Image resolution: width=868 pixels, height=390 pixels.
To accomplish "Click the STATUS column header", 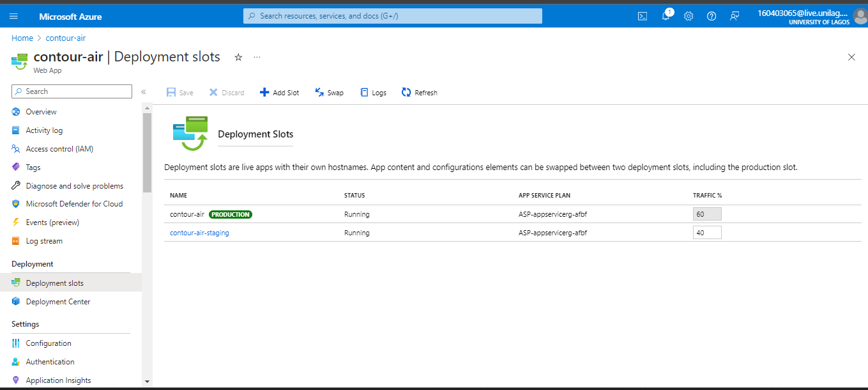I will (x=354, y=196).
